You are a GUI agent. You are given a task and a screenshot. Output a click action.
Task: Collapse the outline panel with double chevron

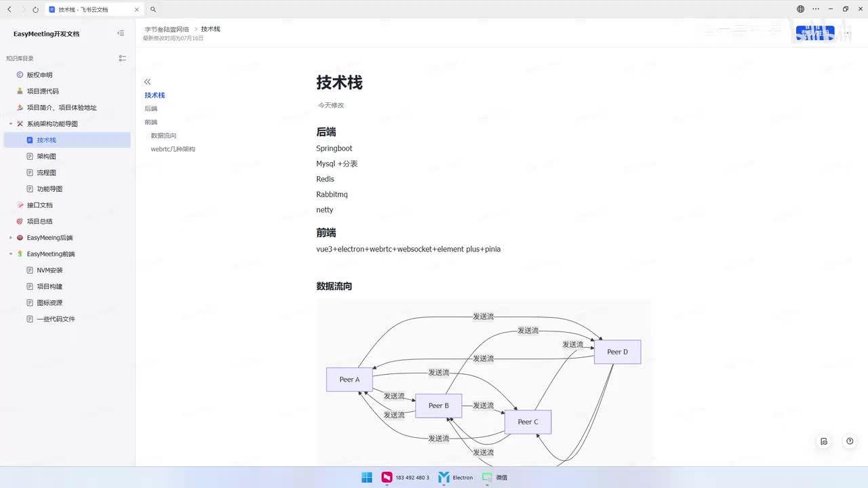point(147,81)
